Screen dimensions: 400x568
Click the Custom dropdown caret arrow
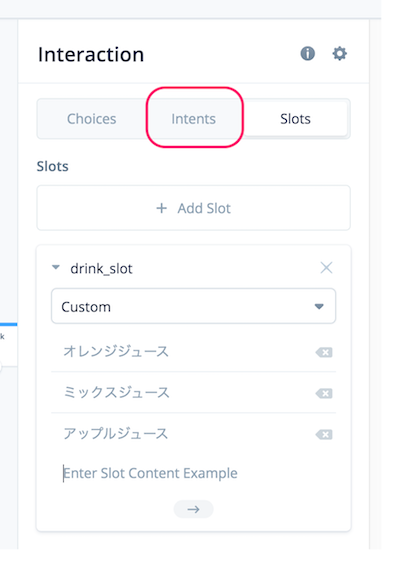click(319, 306)
